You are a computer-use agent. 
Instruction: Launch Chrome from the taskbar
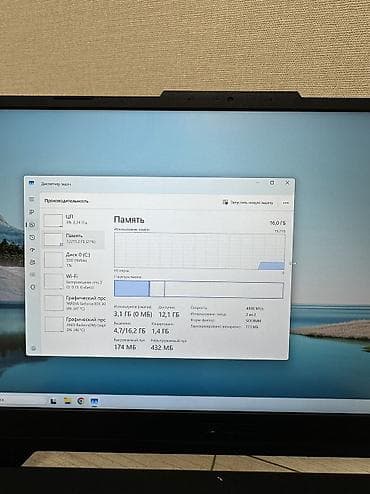(81, 401)
